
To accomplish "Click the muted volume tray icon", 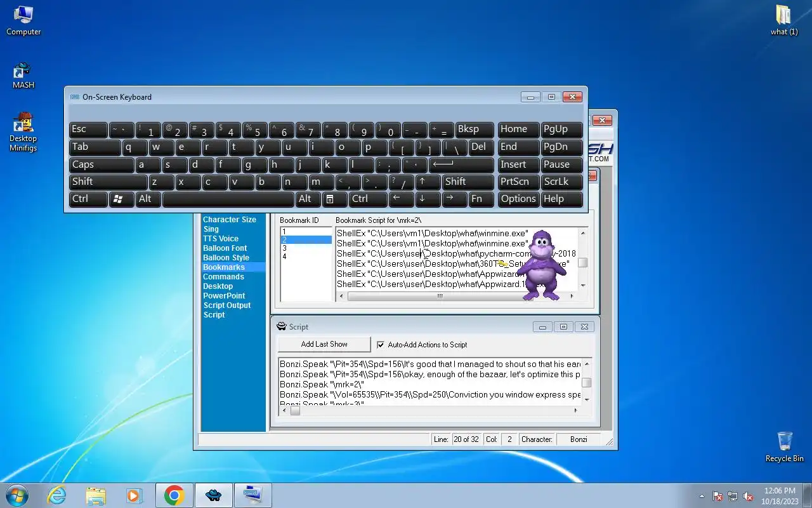I will 749,496.
